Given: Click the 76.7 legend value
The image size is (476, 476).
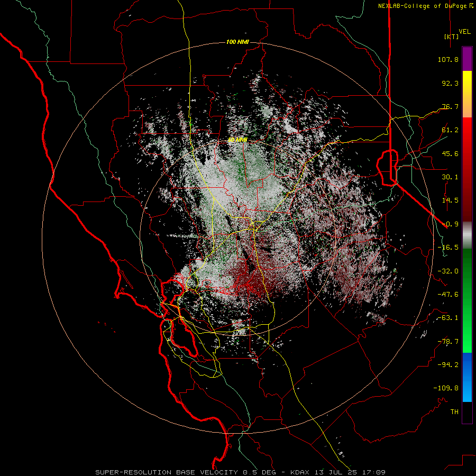Looking at the screenshot, I should point(450,106).
